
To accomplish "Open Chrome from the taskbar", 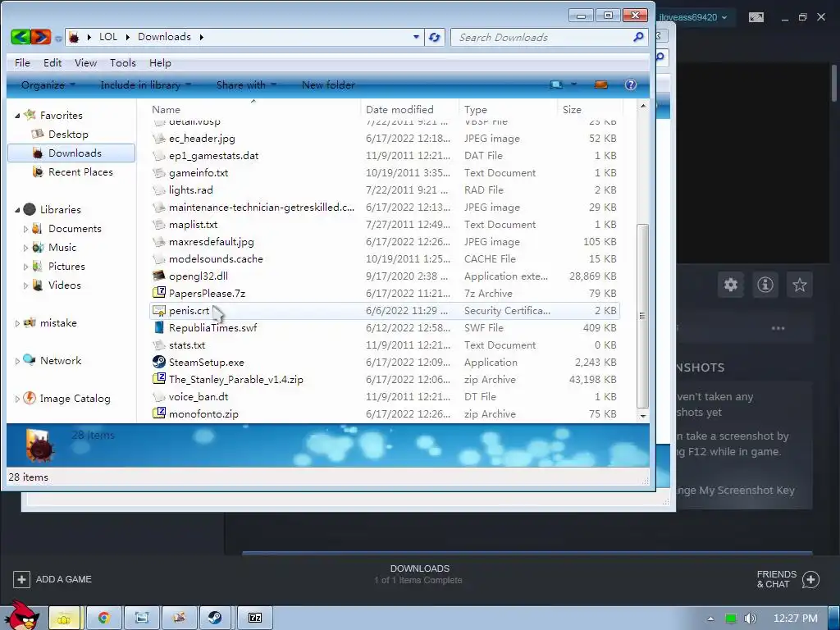I will [x=104, y=618].
